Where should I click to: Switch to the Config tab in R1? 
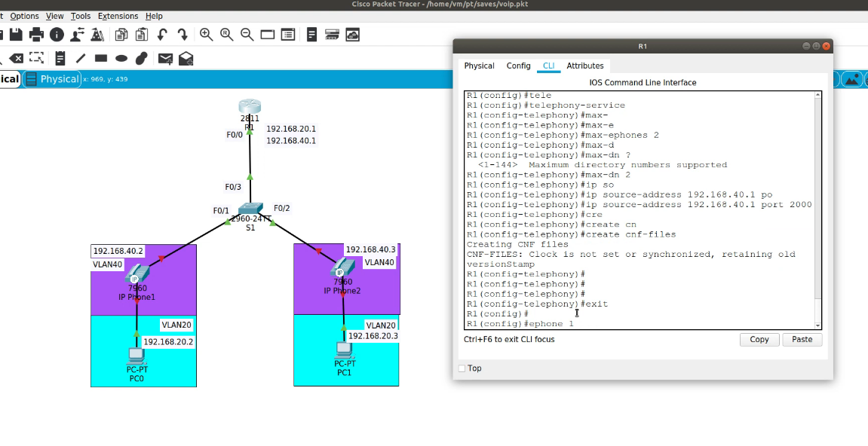518,66
